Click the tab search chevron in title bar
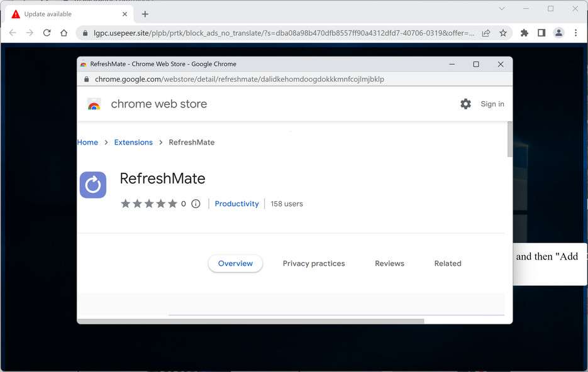This screenshot has width=588, height=372. (502, 8)
